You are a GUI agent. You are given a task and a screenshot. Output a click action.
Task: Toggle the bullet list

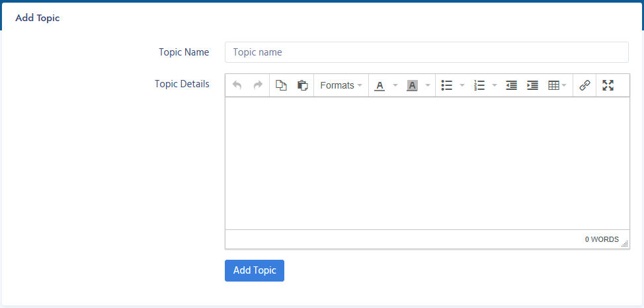[447, 85]
